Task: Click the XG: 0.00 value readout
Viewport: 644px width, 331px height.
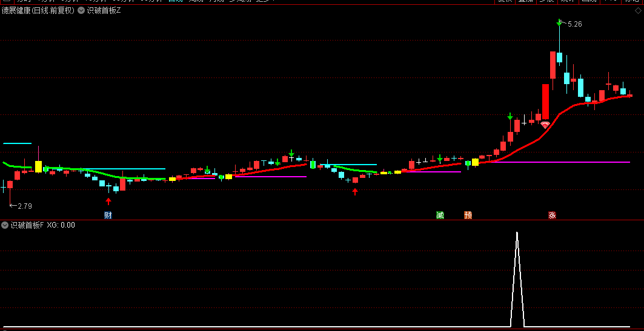Action: (61, 224)
